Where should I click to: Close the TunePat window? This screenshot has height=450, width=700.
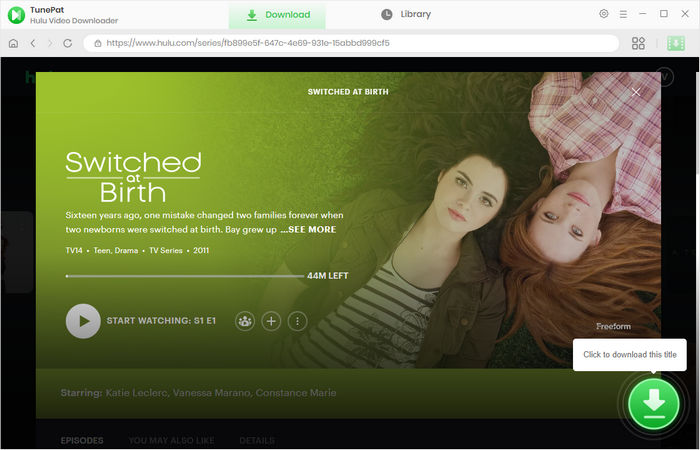click(x=685, y=14)
